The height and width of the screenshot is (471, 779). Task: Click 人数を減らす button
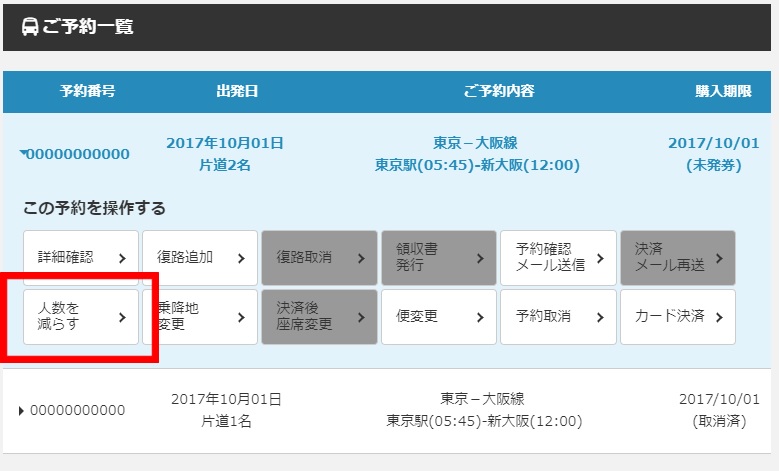click(x=81, y=317)
